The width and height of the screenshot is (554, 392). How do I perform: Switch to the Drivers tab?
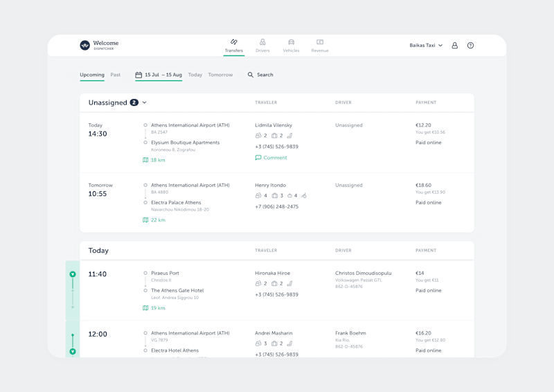coord(262,46)
